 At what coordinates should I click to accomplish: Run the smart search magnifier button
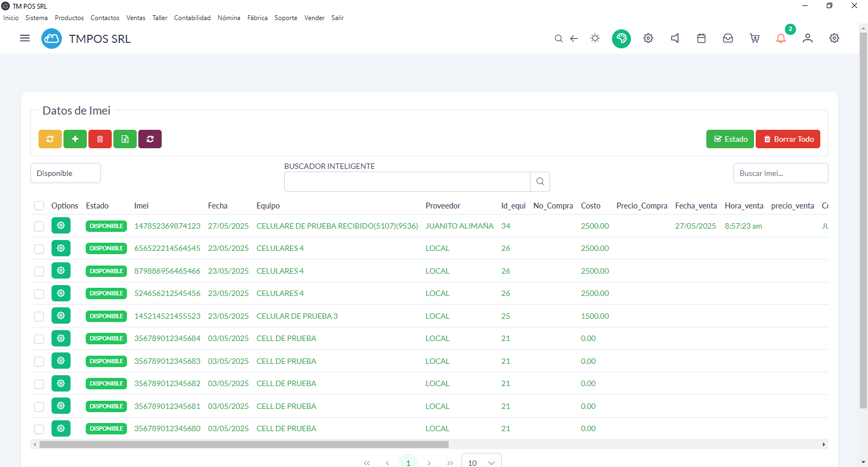(x=540, y=181)
